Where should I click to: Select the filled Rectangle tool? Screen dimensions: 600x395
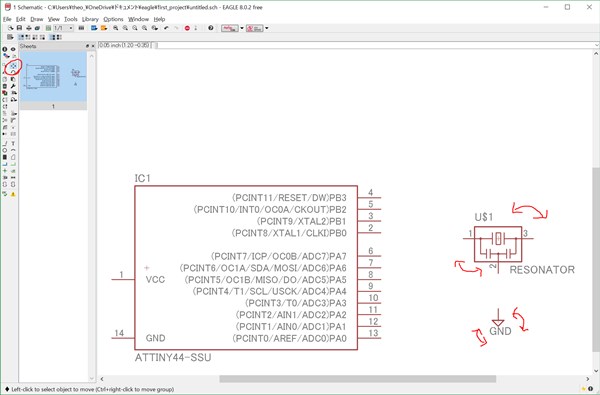tap(5, 157)
